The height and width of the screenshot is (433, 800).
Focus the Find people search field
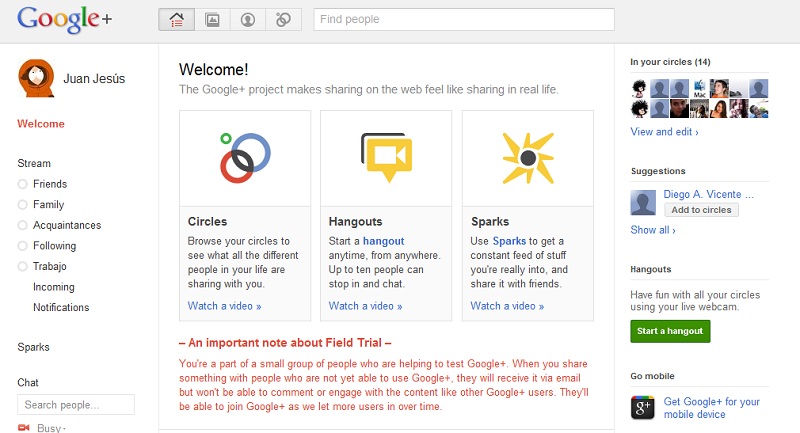464,19
